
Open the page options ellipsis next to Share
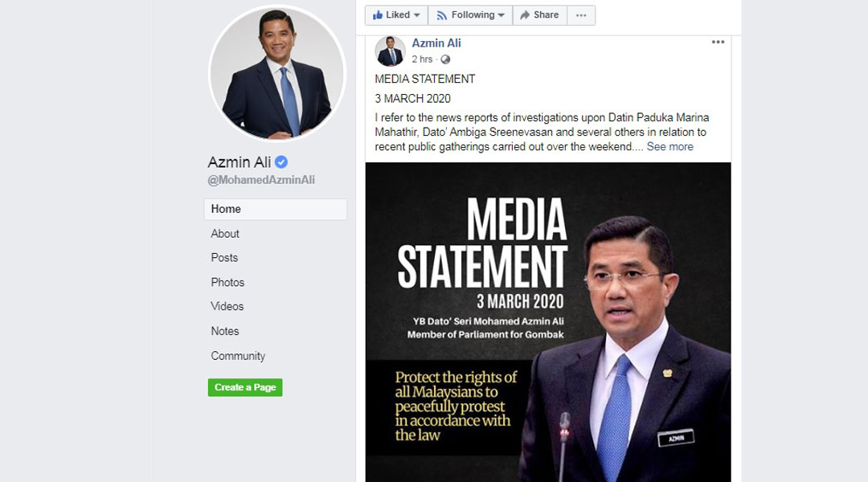581,15
